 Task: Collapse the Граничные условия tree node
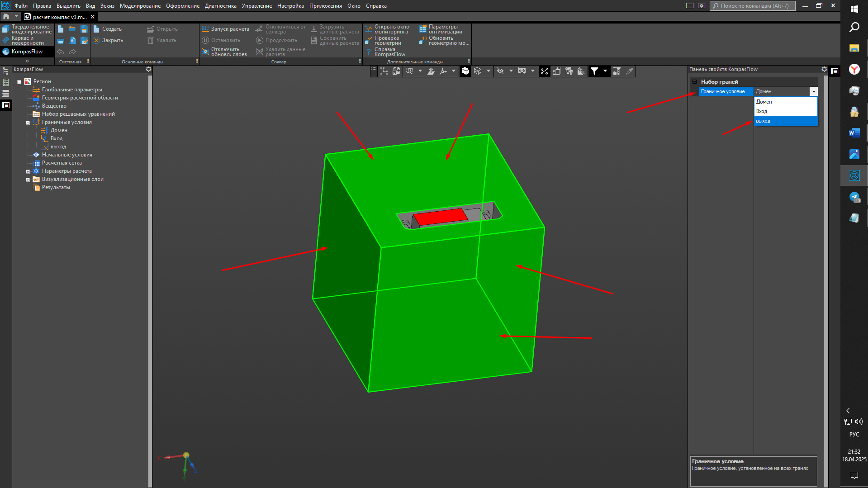[x=28, y=123]
